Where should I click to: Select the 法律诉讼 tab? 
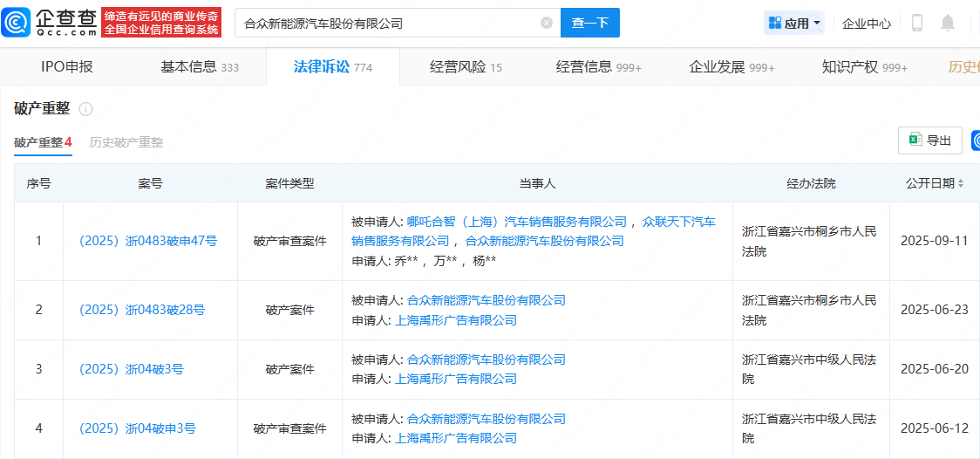[x=333, y=67]
